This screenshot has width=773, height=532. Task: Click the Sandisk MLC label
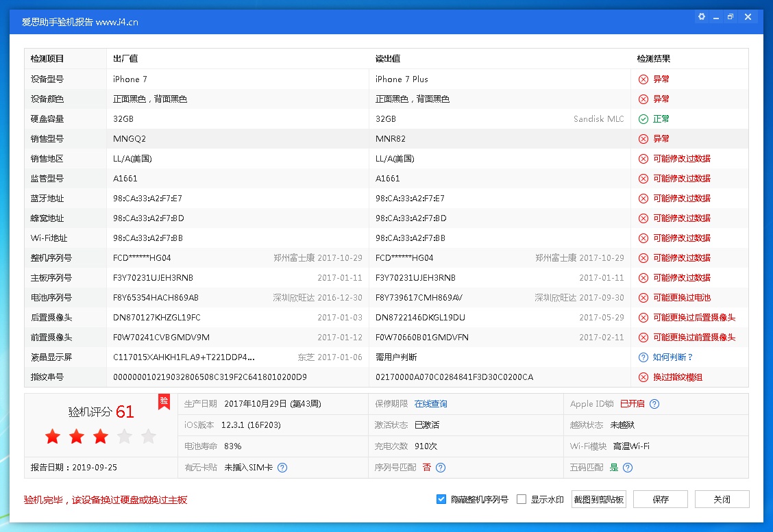(598, 118)
